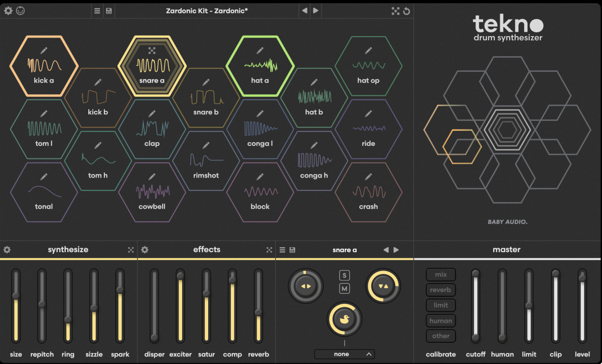Edit the tom l pad pencil icon
Screen dimensions: 602x364
tap(44, 113)
